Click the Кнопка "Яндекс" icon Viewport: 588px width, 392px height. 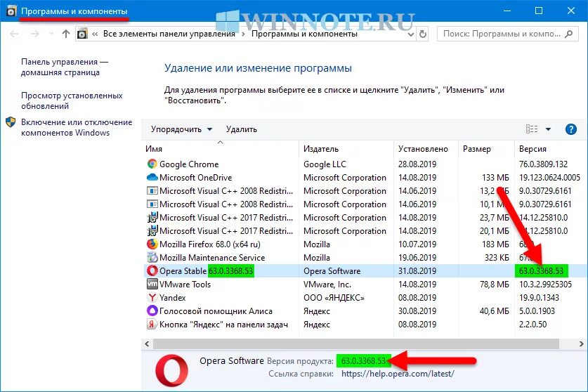click(152, 324)
